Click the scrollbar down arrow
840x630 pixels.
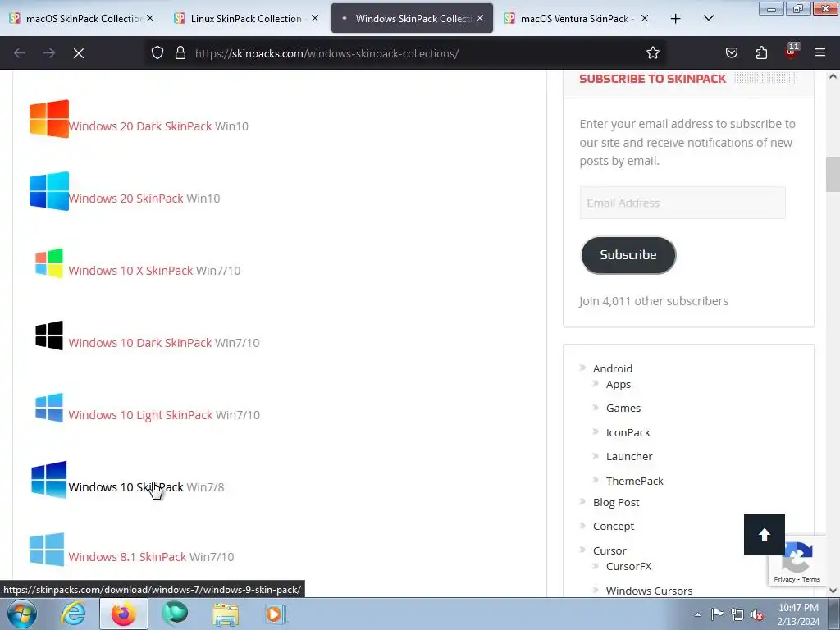tap(833, 591)
